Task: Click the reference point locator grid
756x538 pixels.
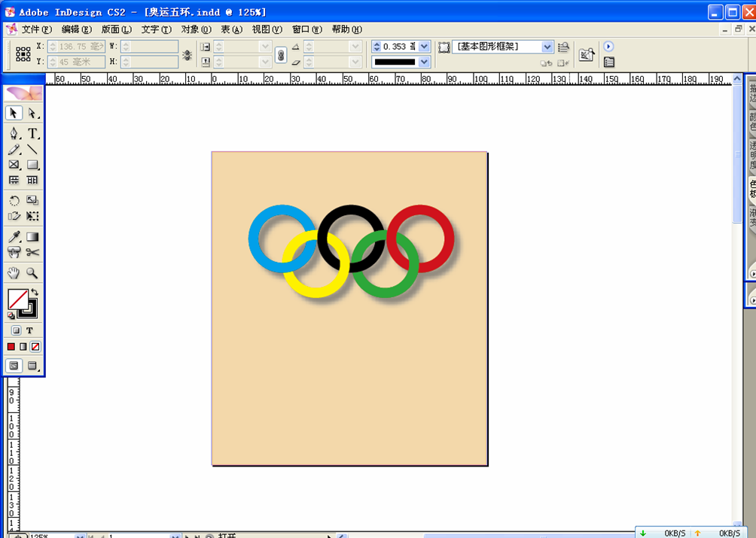Action: click(x=23, y=54)
